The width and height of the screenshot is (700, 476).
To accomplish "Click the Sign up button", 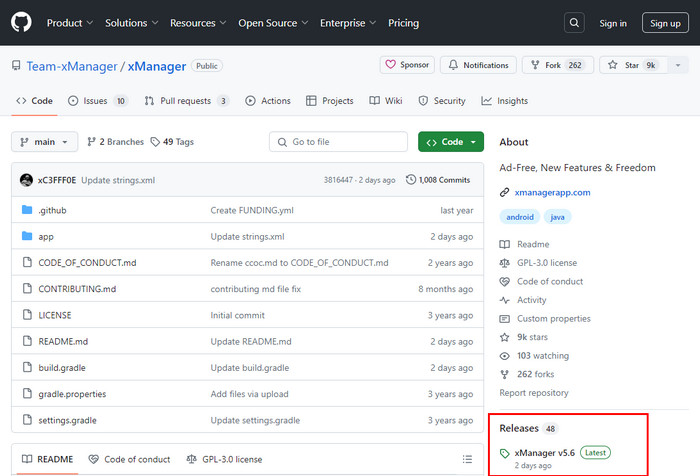I will click(665, 23).
